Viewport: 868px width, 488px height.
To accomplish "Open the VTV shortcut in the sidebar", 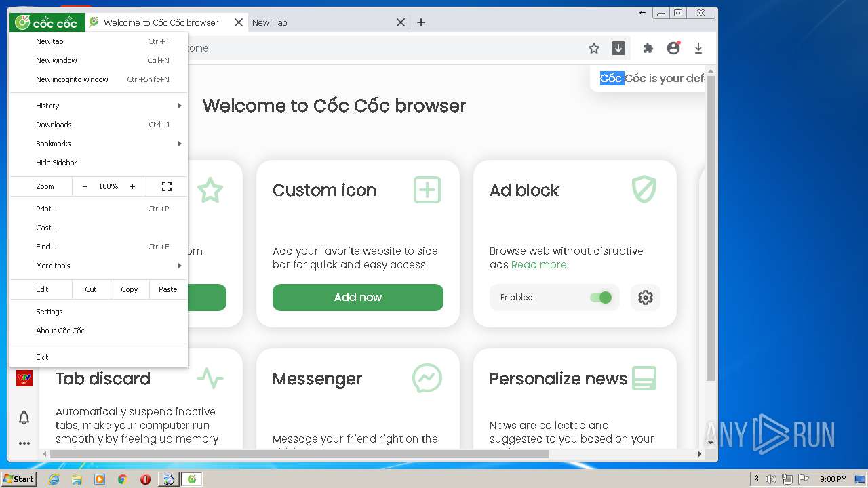I will pyautogui.click(x=24, y=378).
